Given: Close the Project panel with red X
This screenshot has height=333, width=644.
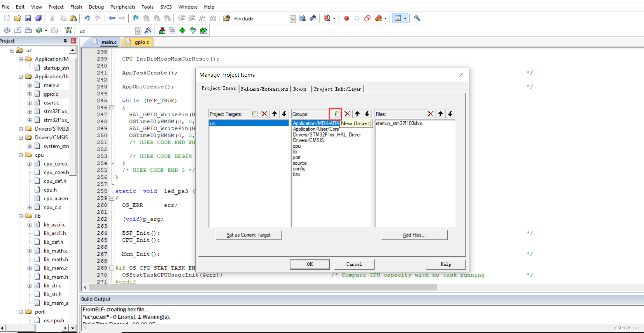Looking at the screenshot, I should point(73,41).
